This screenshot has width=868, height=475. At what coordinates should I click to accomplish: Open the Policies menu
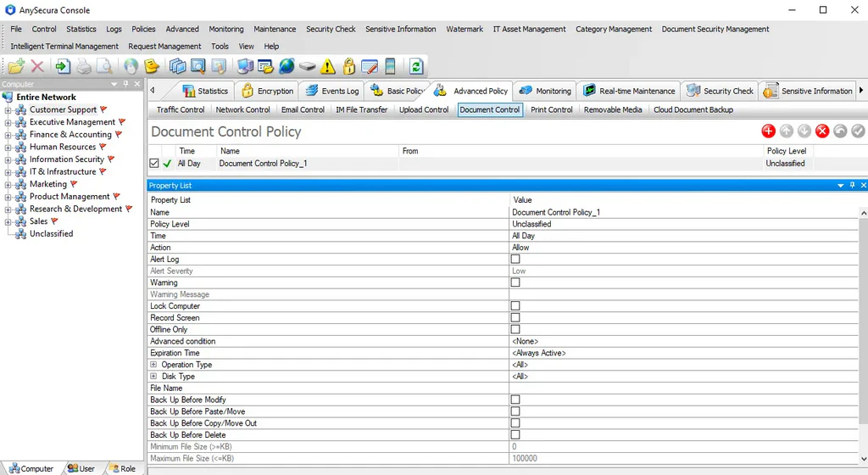point(143,29)
